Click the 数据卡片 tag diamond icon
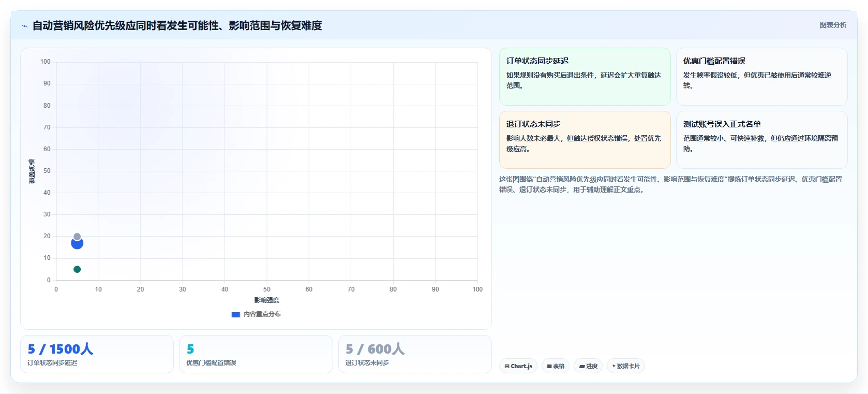This screenshot has height=394, width=868. 613,366
